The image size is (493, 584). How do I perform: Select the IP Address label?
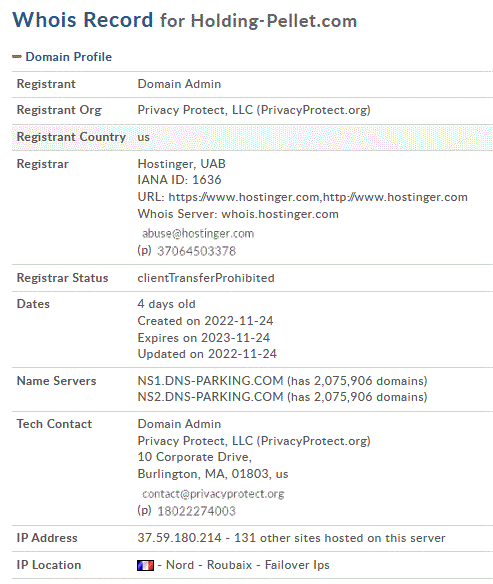click(x=47, y=538)
